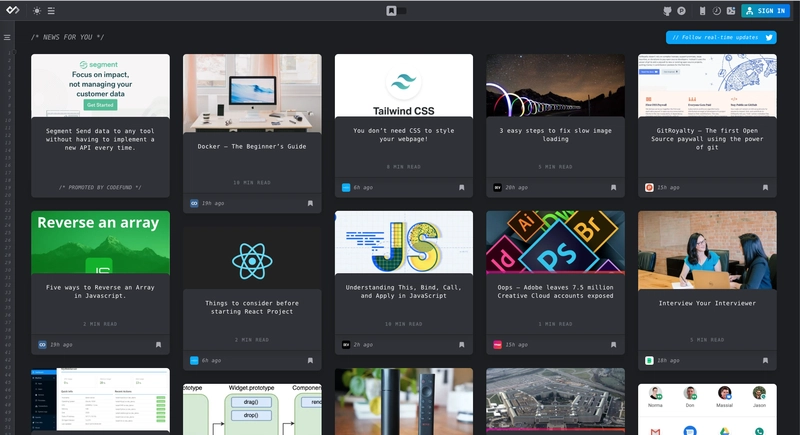Click the daily.dev logo in the header
Image resolution: width=800 pixels, height=435 pixels.
[x=14, y=10]
